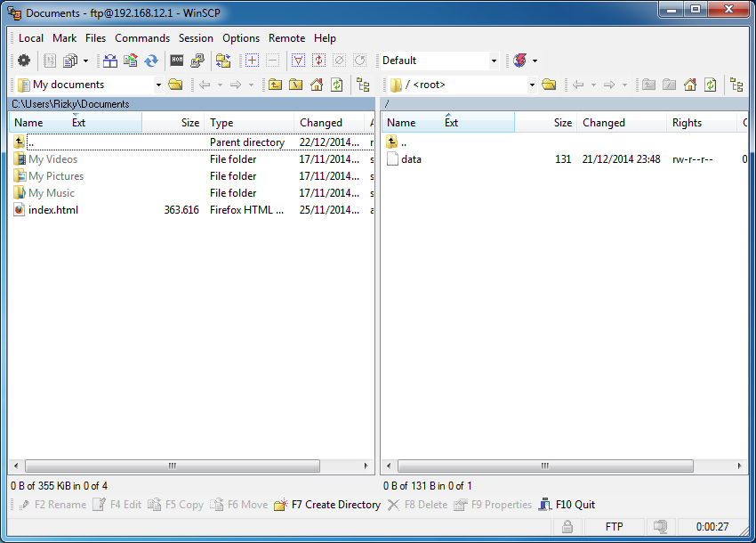Open Preferences via the gear icon
This screenshot has height=543, width=756.
click(x=24, y=61)
